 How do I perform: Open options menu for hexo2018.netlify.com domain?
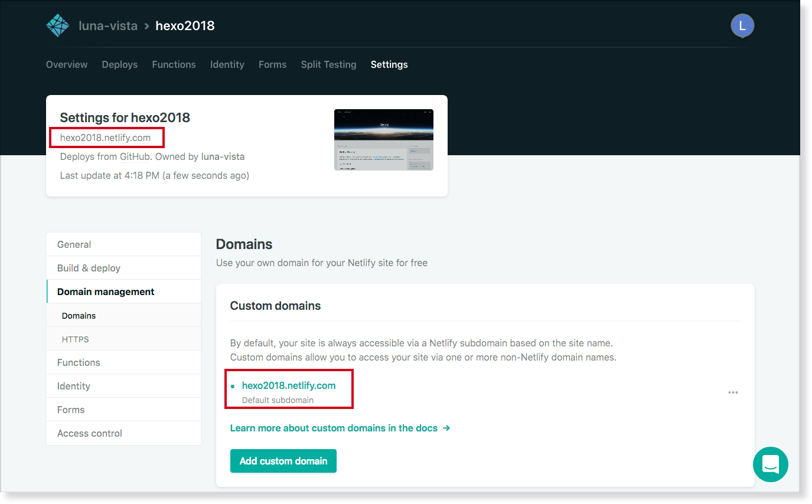coord(733,392)
